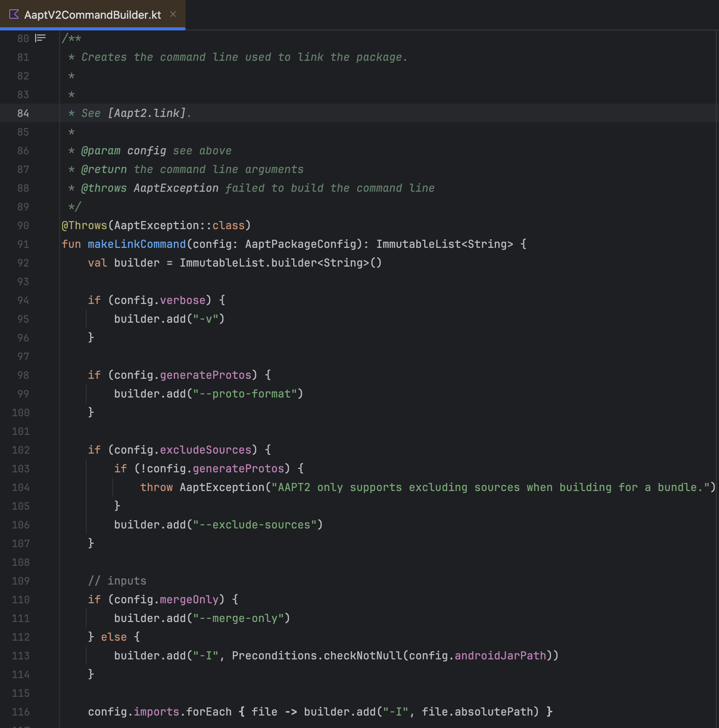Click the throw keyword on line 104
719x728 pixels.
156,487
